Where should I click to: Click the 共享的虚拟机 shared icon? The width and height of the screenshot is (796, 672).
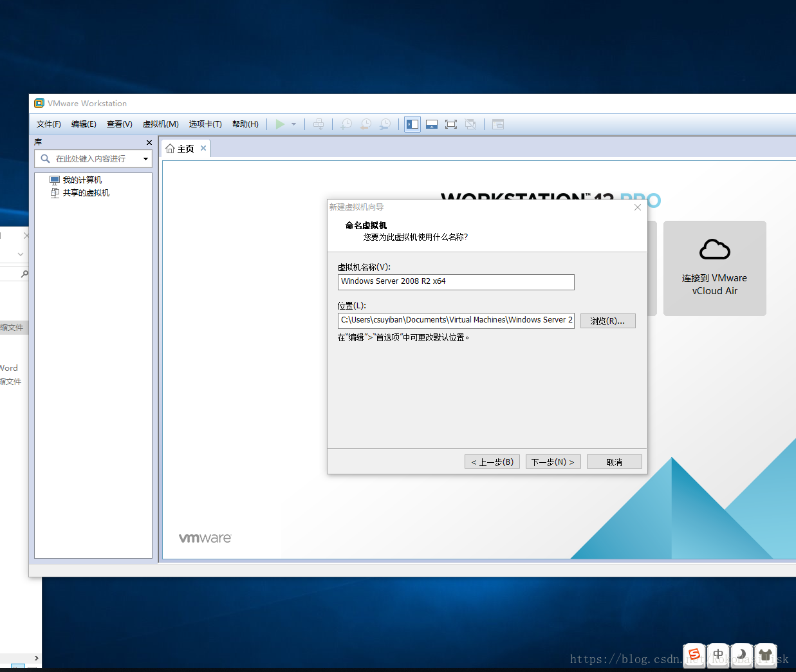[x=55, y=193]
